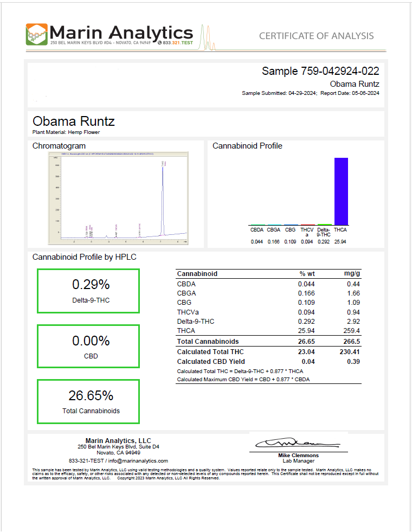Click the info@marinanalytics.com contact line
Image resolution: width=412 pixels, height=532 pixels.
coord(118,461)
